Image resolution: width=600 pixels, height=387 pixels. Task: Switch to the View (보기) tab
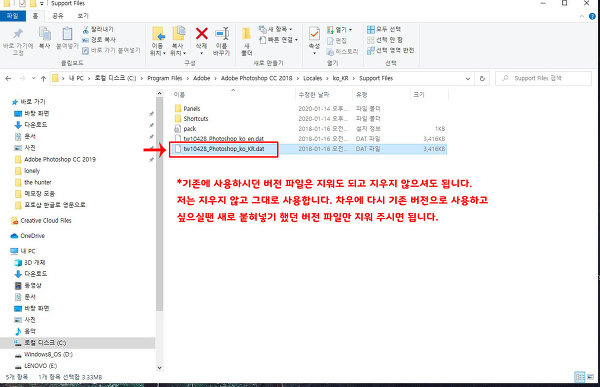[83, 16]
